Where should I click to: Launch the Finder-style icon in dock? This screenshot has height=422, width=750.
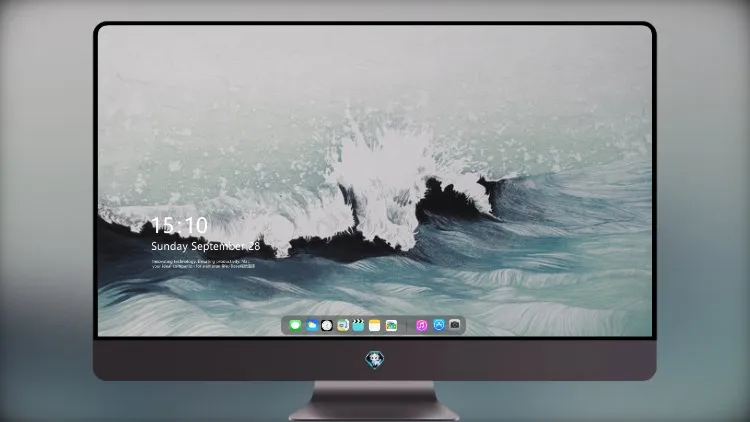click(342, 325)
